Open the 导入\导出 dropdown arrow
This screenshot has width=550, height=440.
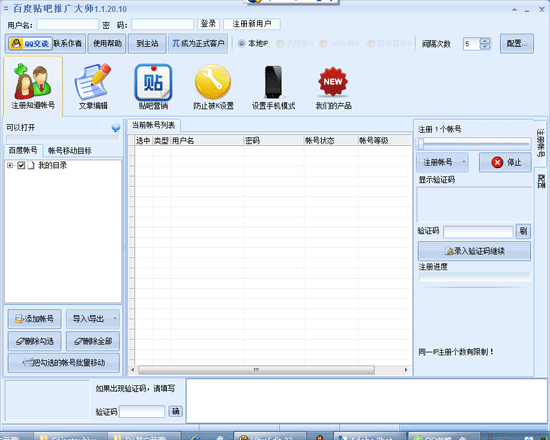click(115, 319)
